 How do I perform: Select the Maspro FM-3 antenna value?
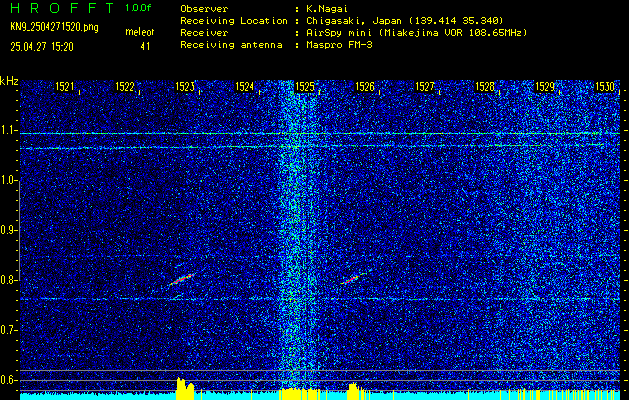(339, 45)
